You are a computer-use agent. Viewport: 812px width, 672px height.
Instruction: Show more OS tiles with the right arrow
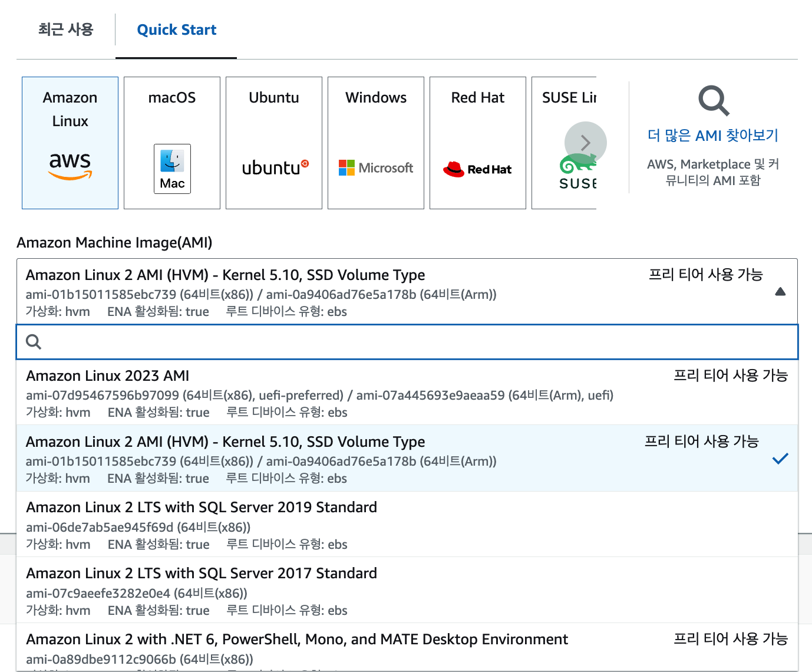tap(585, 143)
